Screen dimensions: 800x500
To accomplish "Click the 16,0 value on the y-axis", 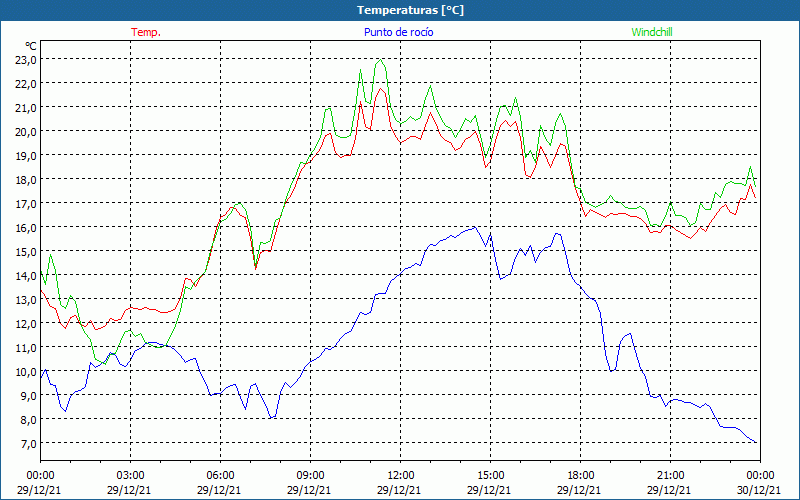I will pyautogui.click(x=26, y=227).
